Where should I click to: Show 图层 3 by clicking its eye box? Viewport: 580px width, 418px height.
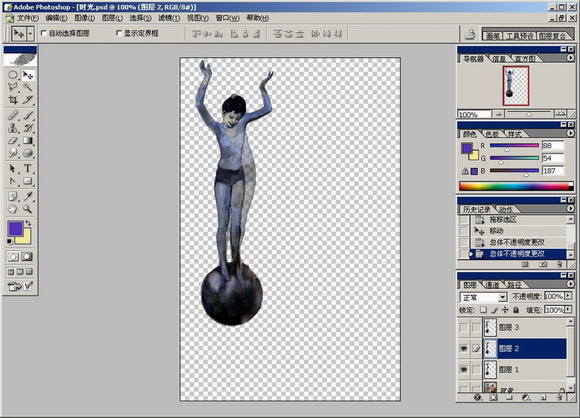click(463, 327)
